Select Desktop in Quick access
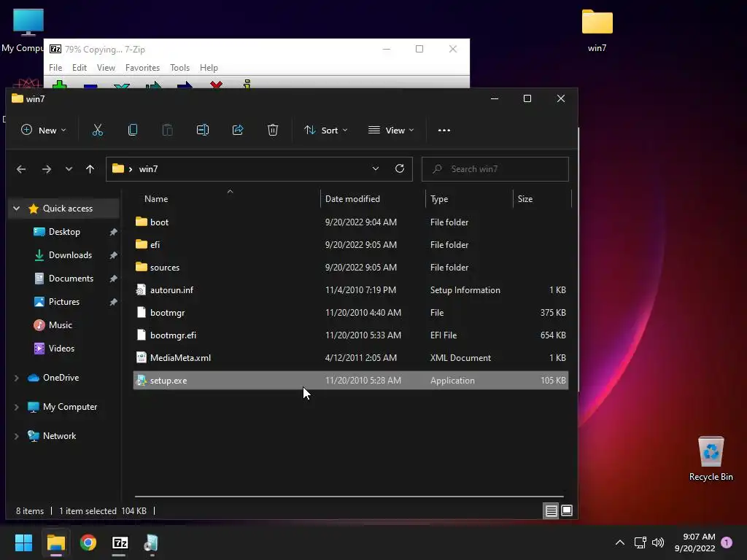This screenshot has width=747, height=560. tap(64, 232)
